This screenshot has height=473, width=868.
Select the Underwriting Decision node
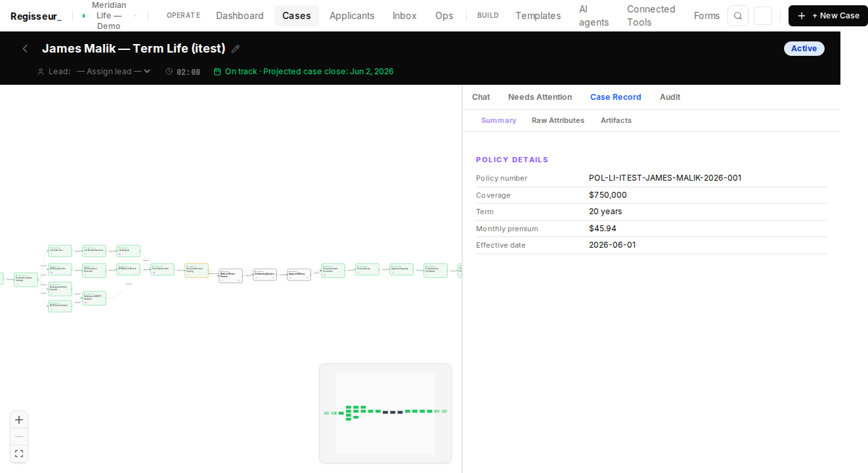coord(265,275)
